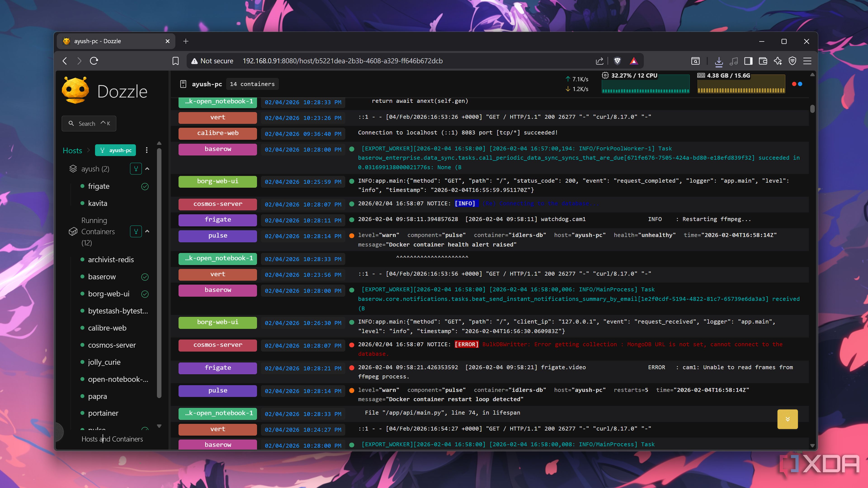Go back in browser
Image resolution: width=868 pixels, height=488 pixels.
click(65, 61)
